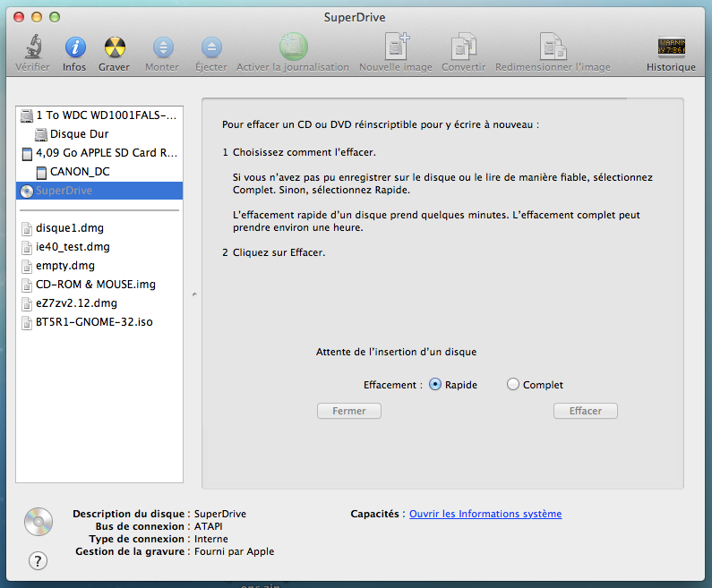Click the SuperDrive disc icon in sidebar
Viewport: 712px width, 588px height.
pyautogui.click(x=27, y=192)
